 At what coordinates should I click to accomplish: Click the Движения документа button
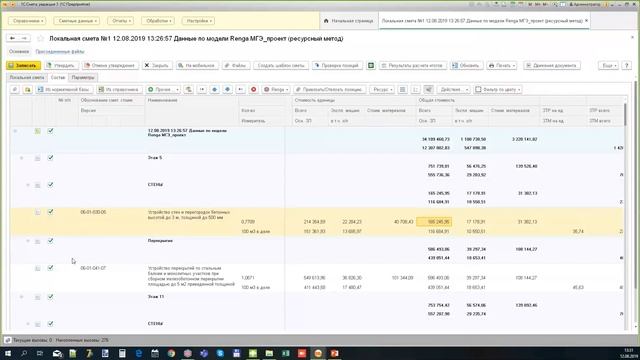552,65
